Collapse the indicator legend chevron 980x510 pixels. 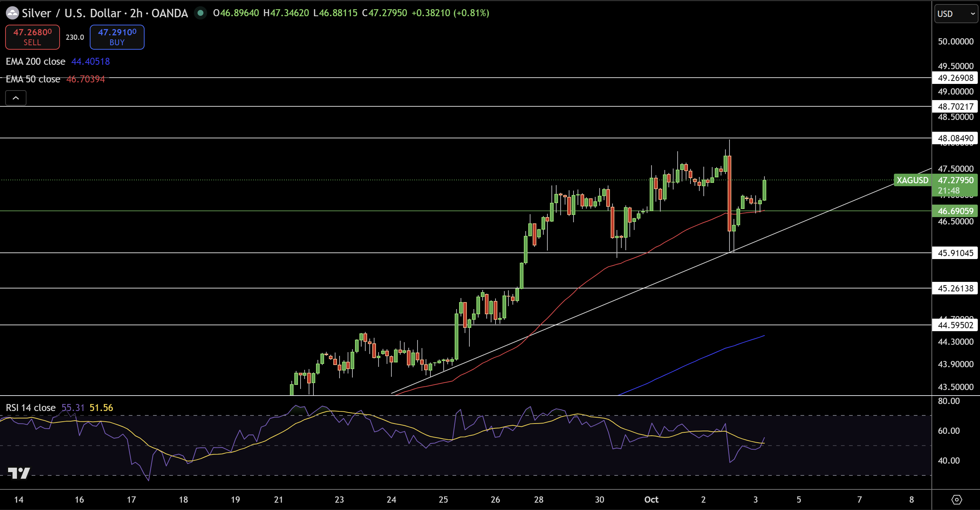pos(15,98)
